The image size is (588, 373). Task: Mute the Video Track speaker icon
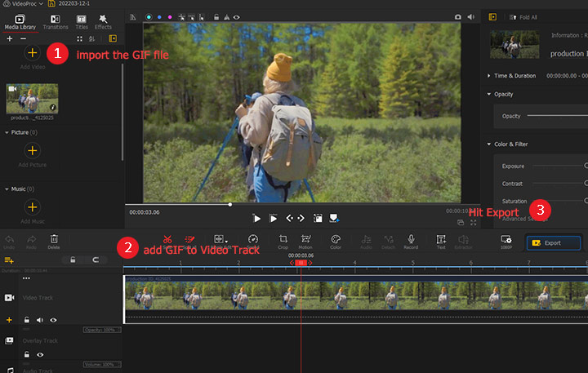pyautogui.click(x=40, y=320)
